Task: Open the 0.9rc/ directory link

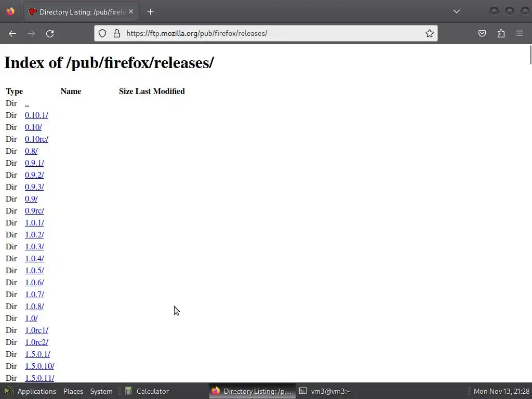Action: click(34, 211)
